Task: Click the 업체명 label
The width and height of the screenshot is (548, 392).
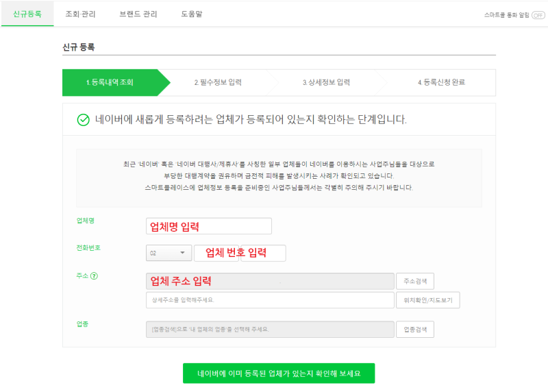Action: [x=86, y=221]
